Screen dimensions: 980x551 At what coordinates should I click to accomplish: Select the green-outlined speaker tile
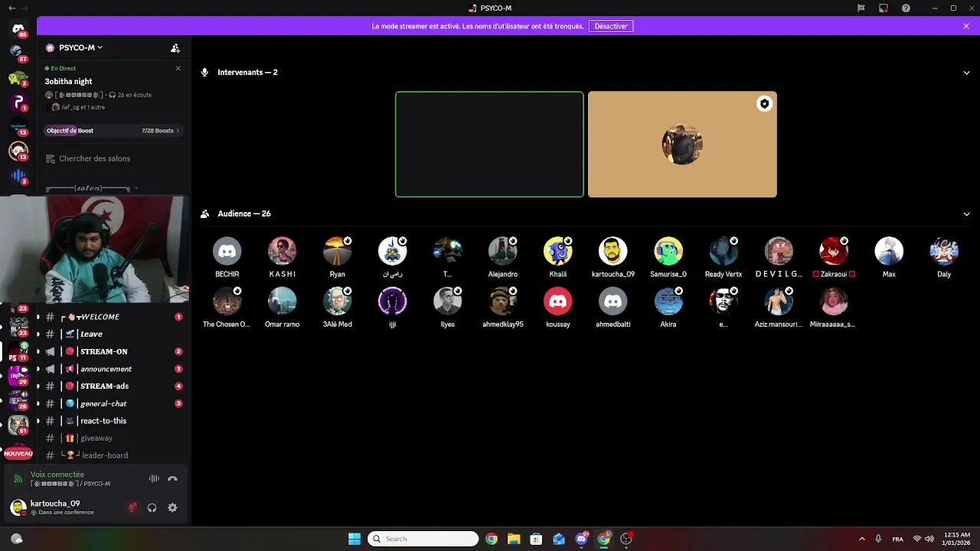[489, 145]
